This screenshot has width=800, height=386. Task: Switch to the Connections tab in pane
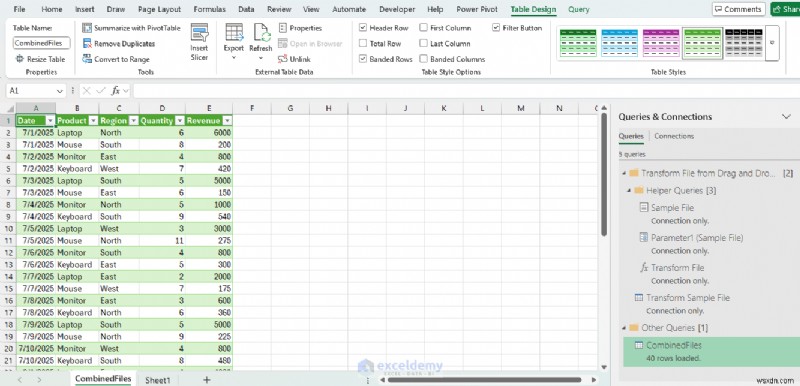coord(674,136)
